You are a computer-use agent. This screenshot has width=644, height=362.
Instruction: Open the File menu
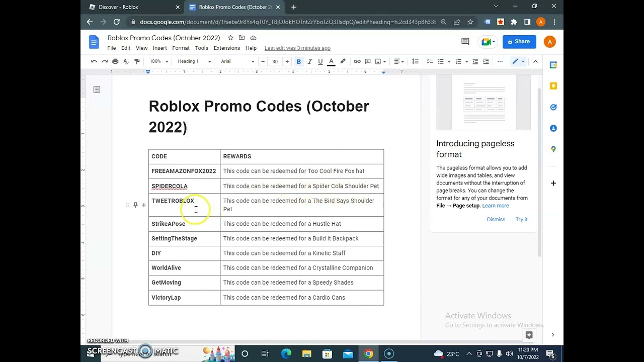click(x=112, y=48)
